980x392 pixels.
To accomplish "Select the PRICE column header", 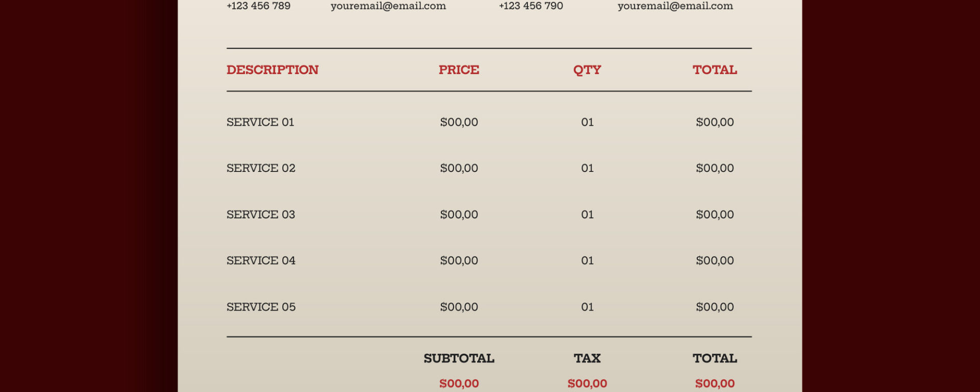I will click(459, 70).
